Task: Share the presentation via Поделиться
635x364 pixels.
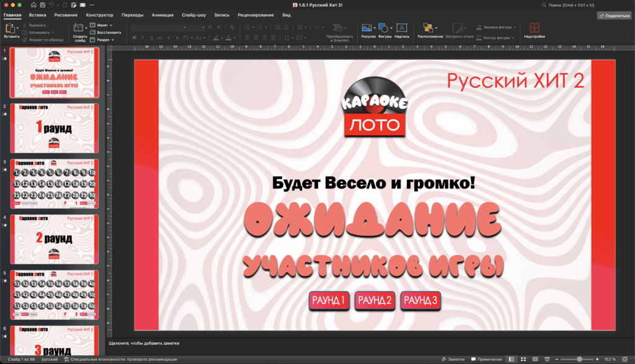Action: [615, 16]
